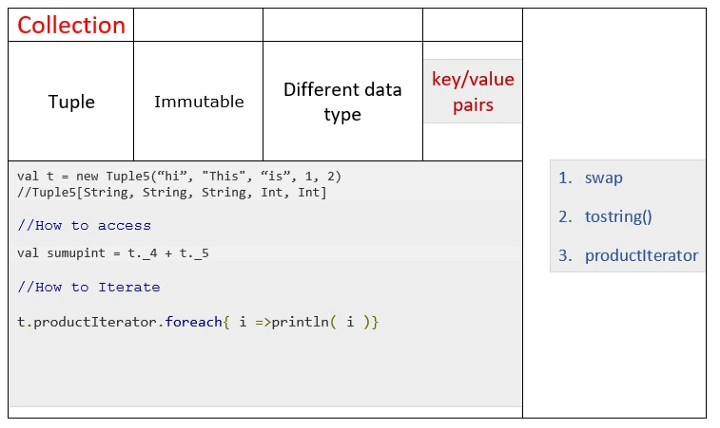Click the println call in the code
The width and height of the screenshot is (720, 428).
(299, 322)
